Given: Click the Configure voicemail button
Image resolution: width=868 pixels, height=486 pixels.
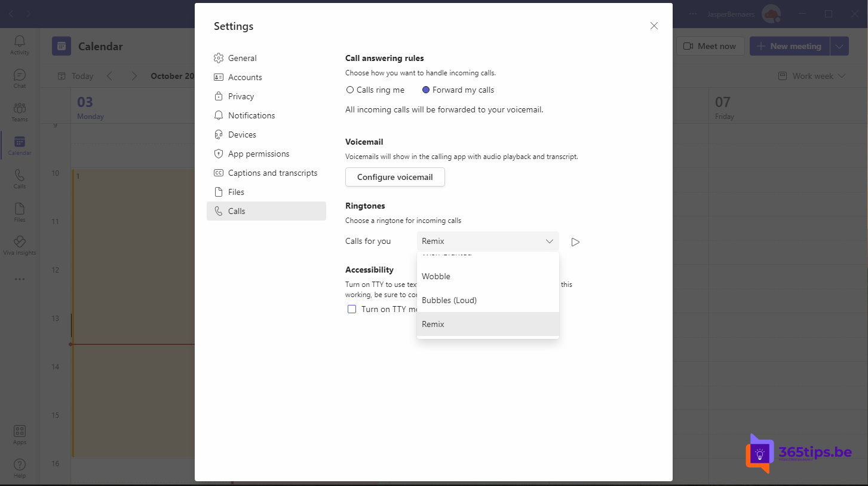Looking at the screenshot, I should click(x=394, y=177).
